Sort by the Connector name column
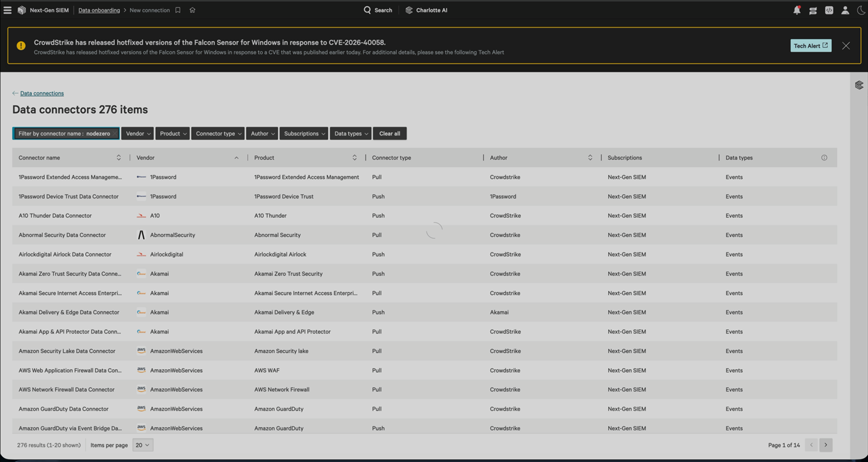This screenshot has width=868, height=462. click(x=119, y=157)
